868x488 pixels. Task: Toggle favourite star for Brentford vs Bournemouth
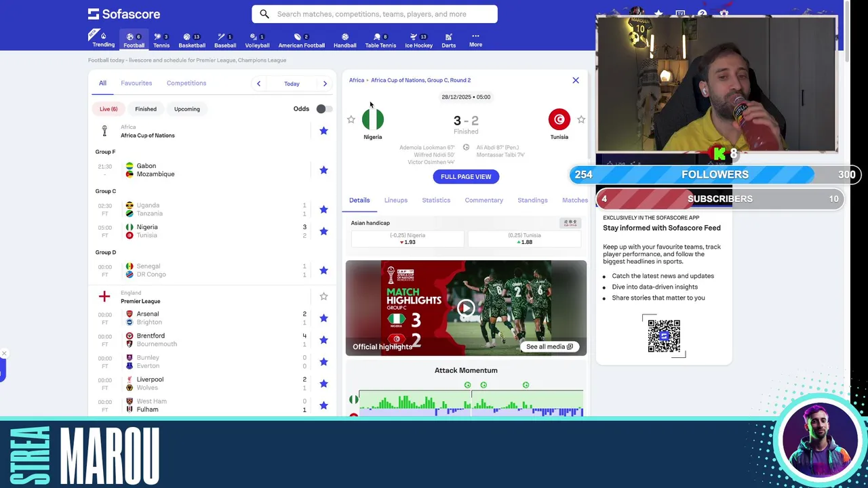[323, 340]
